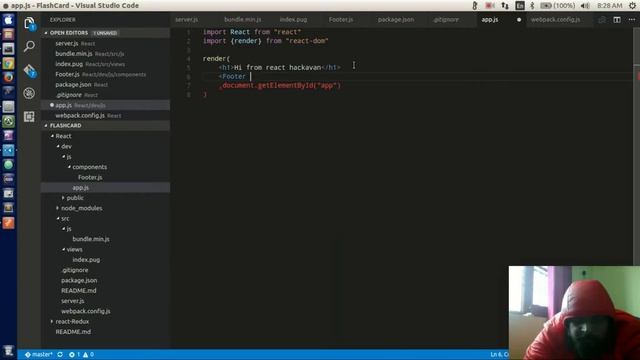Open the Extensions view icon

29,117
